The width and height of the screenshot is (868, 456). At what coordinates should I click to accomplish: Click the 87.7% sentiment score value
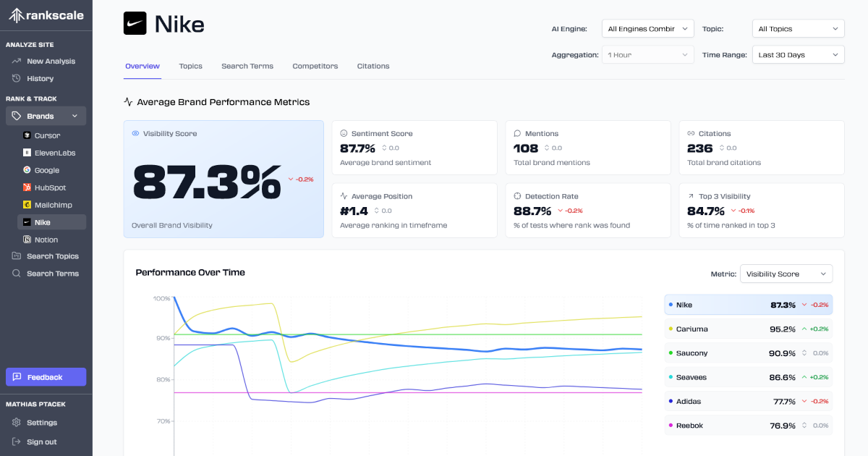tap(358, 148)
